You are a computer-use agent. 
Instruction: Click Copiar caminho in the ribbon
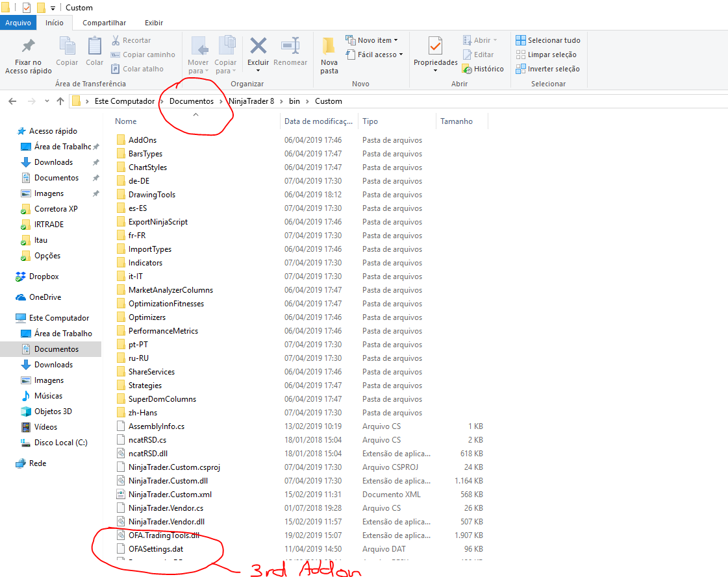coord(143,55)
